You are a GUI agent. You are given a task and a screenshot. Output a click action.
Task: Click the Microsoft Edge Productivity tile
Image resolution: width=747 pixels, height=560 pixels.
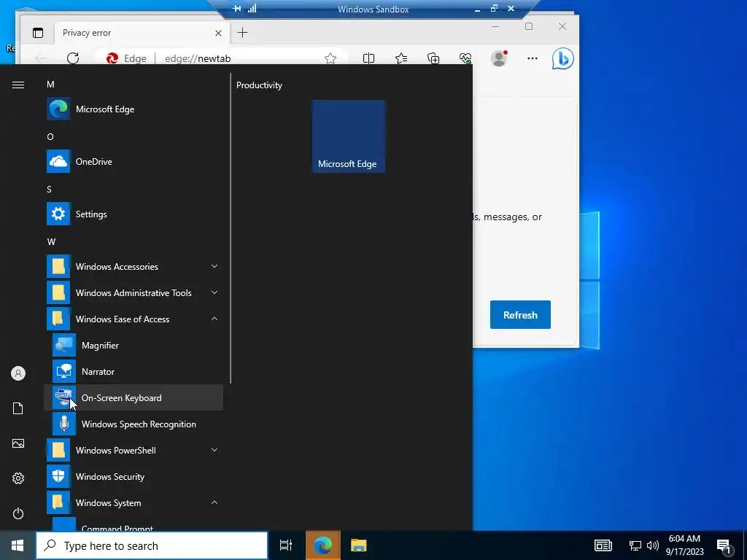[x=349, y=136]
